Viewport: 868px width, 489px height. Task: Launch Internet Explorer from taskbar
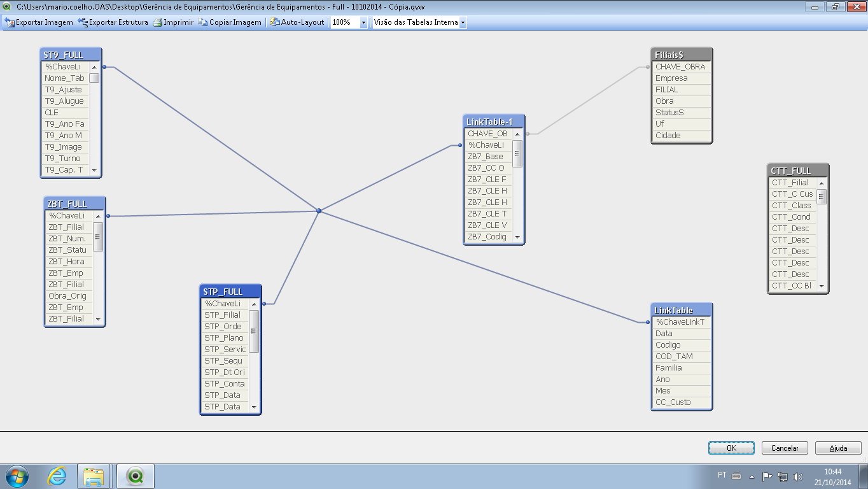click(57, 476)
